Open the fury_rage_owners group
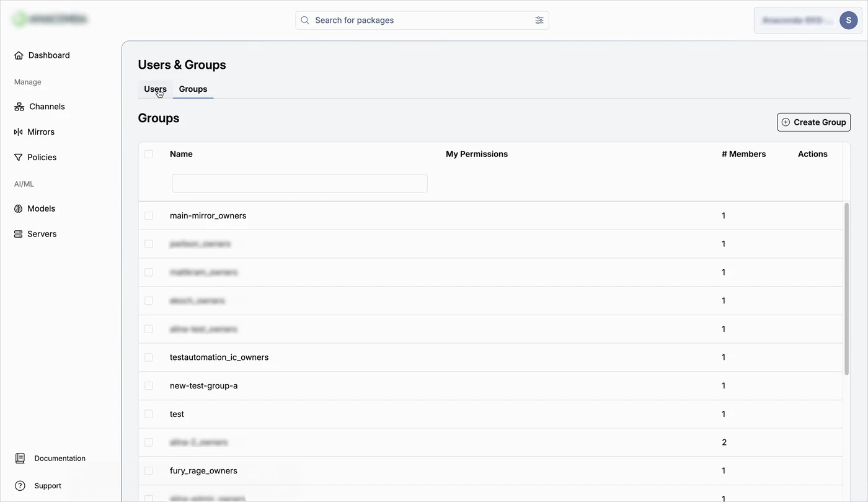This screenshot has width=868, height=502. pos(204,471)
